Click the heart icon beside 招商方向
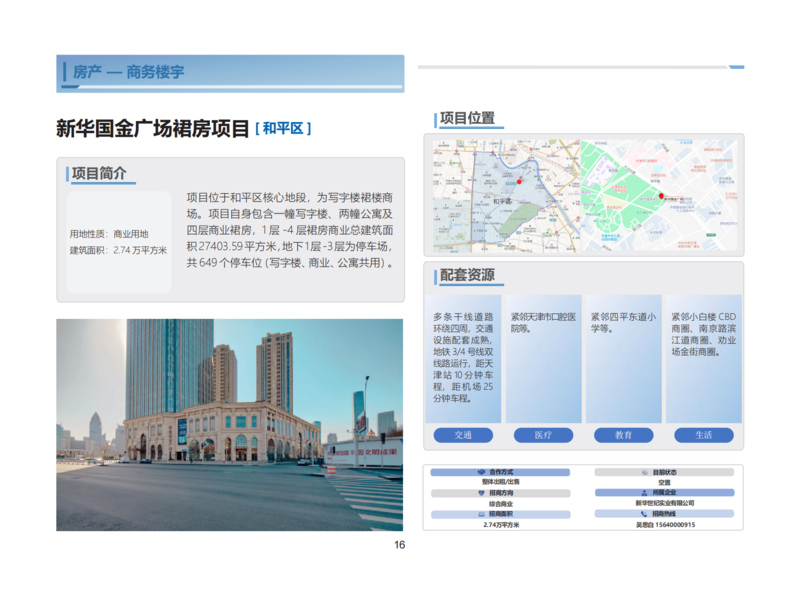800x594 pixels. [481, 493]
